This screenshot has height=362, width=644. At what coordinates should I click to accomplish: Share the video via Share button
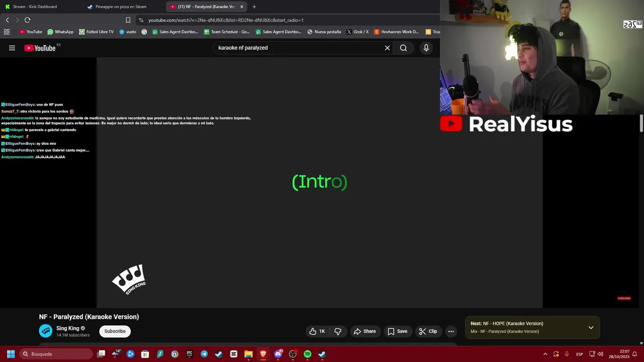pyautogui.click(x=365, y=331)
